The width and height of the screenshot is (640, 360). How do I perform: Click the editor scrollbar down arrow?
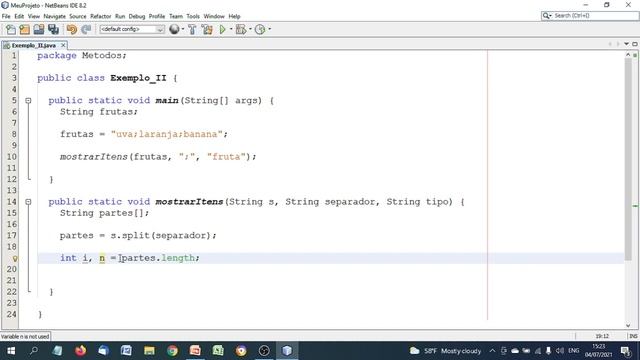click(628, 325)
